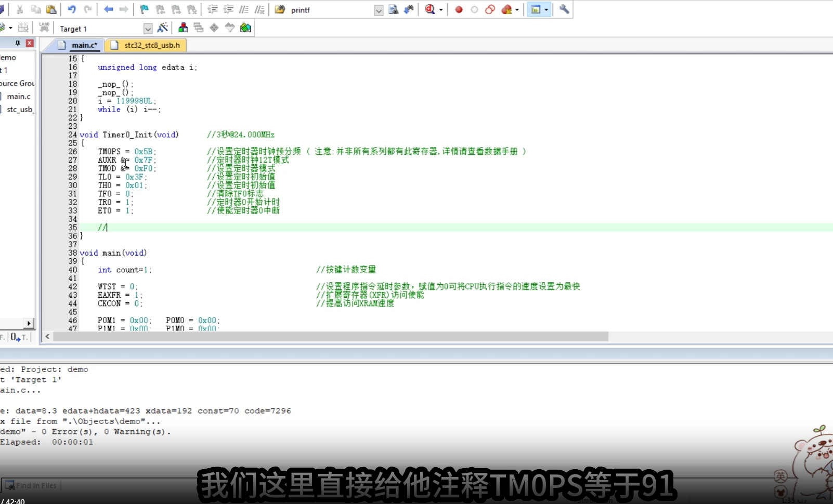
Task: Open Find in Files toolbar icon
Action: point(280,9)
